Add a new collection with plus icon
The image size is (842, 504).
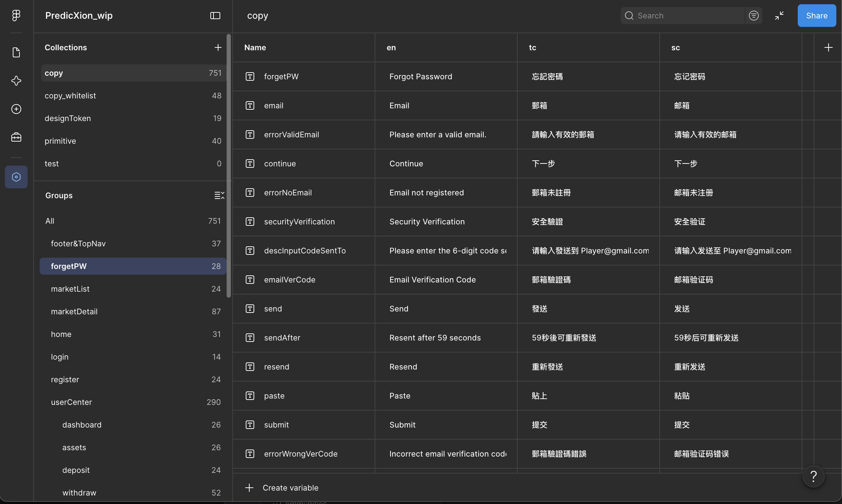(218, 47)
